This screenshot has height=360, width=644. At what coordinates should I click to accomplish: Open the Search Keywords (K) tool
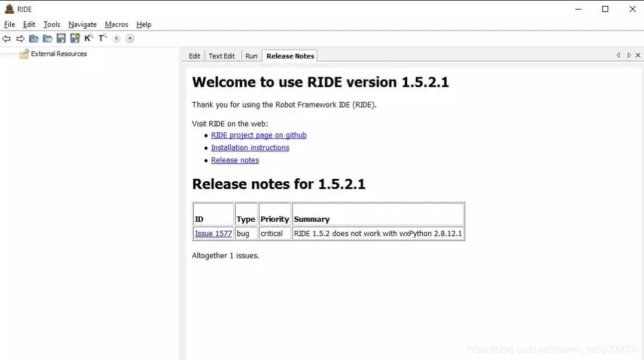click(88, 38)
